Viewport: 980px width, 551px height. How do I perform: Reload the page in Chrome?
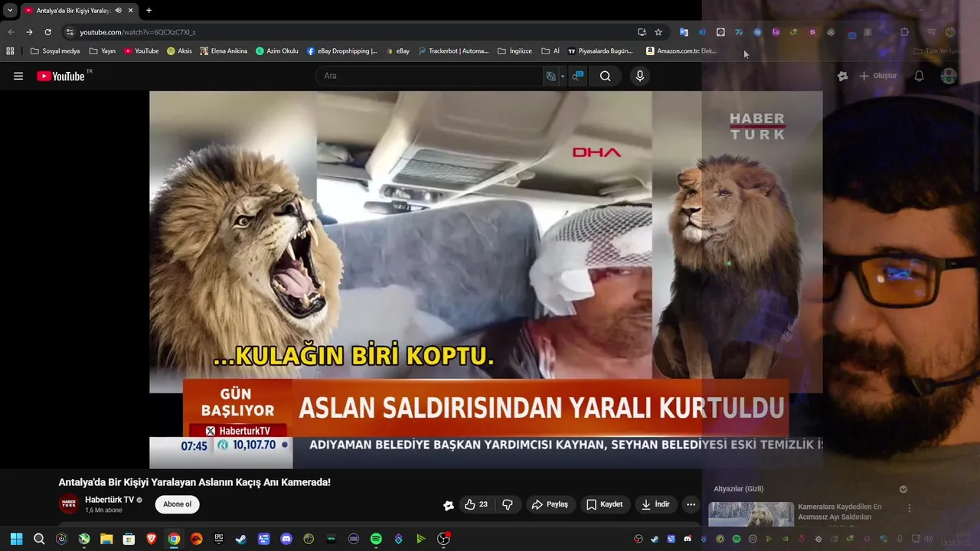tap(47, 32)
